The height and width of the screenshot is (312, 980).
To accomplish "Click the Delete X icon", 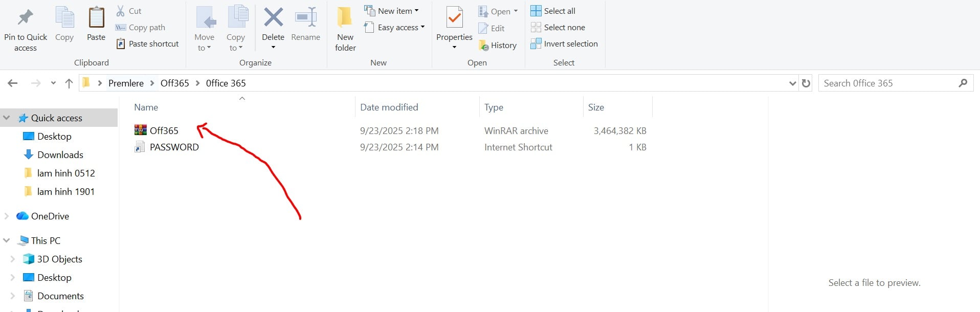I will click(x=273, y=17).
